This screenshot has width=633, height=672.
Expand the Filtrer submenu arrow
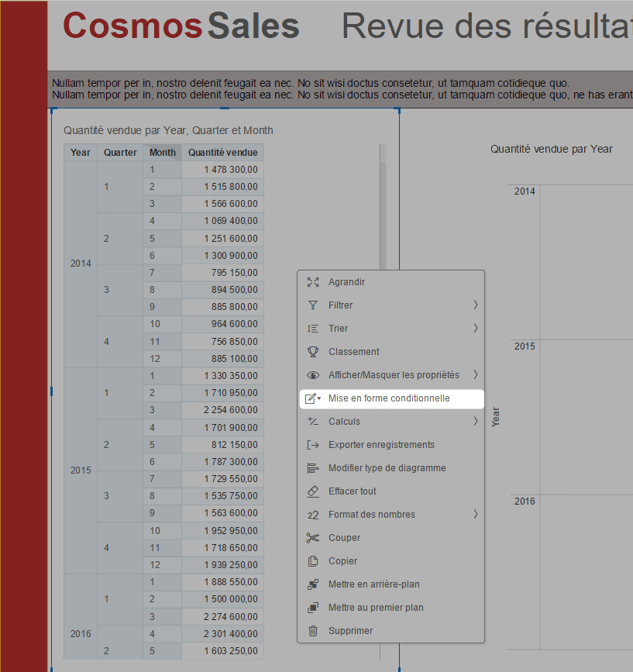coord(476,305)
